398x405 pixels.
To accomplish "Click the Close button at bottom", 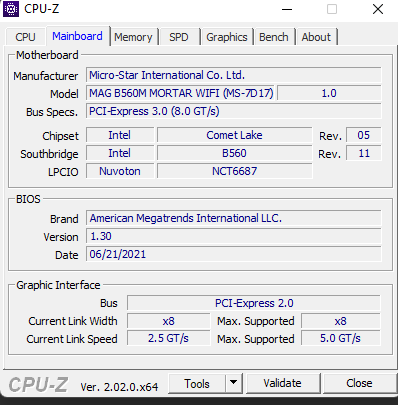I will click(359, 383).
